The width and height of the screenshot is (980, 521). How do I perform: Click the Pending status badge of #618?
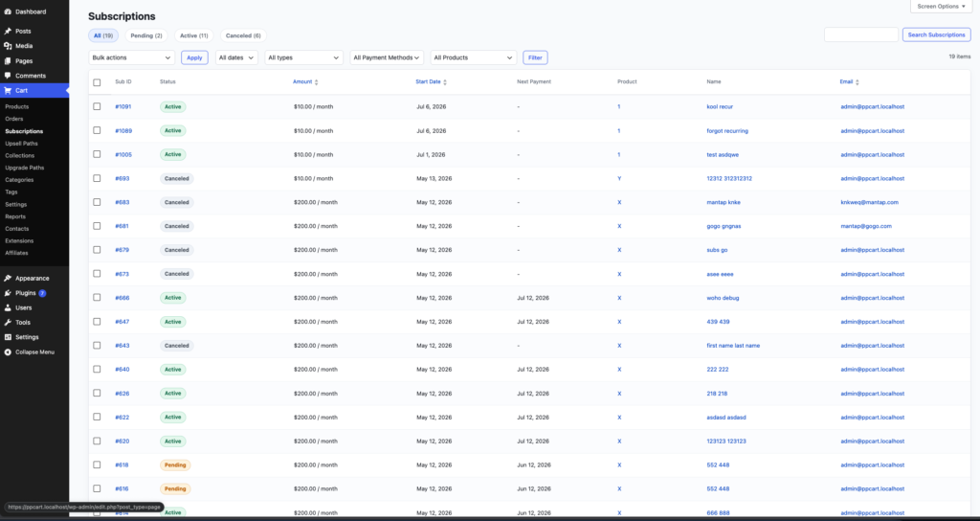coord(176,464)
